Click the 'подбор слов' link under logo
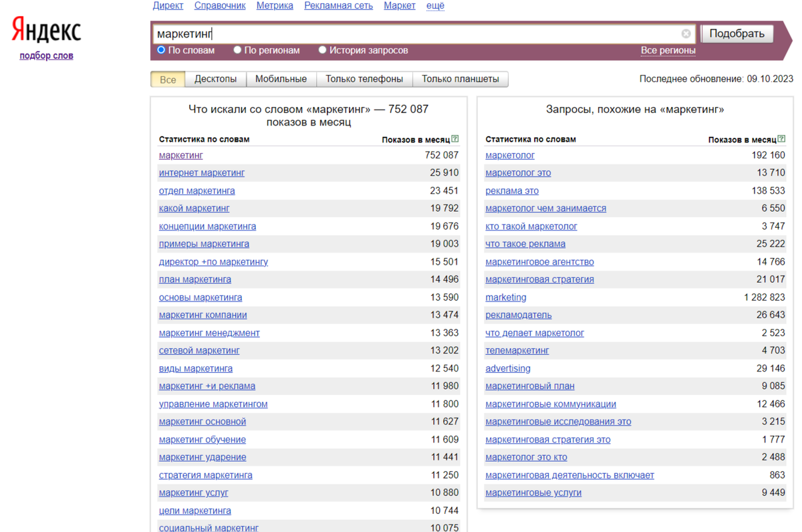Image resolution: width=802 pixels, height=532 pixels. pyautogui.click(x=46, y=56)
